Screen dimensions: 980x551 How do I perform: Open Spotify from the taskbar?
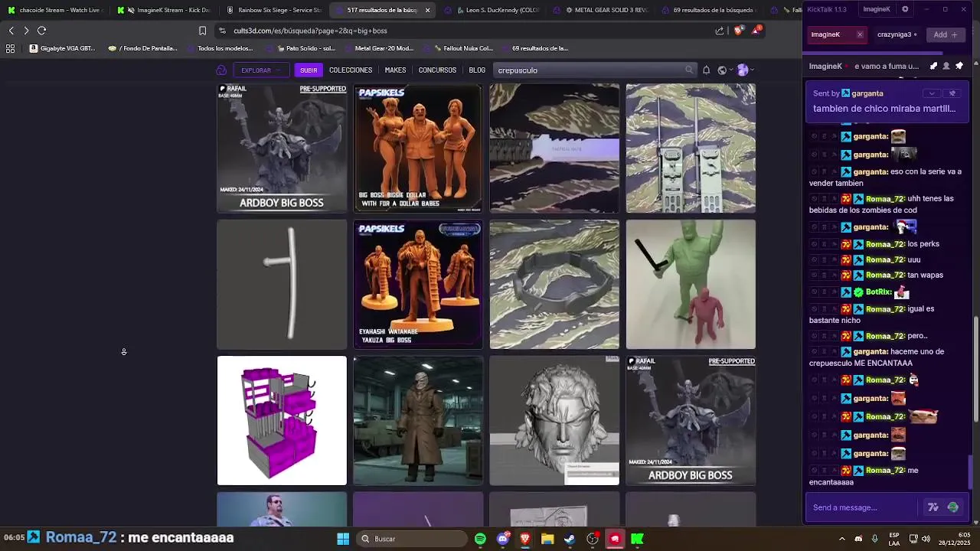point(480,539)
